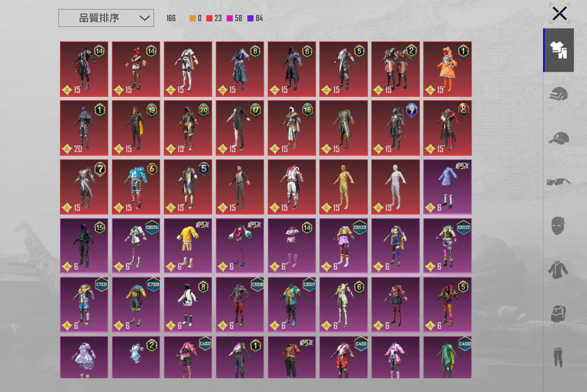Select the jacket category icon

pyautogui.click(x=558, y=270)
